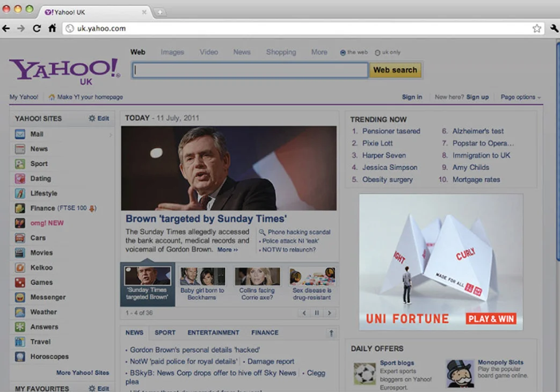Click the Web search button

click(x=395, y=70)
